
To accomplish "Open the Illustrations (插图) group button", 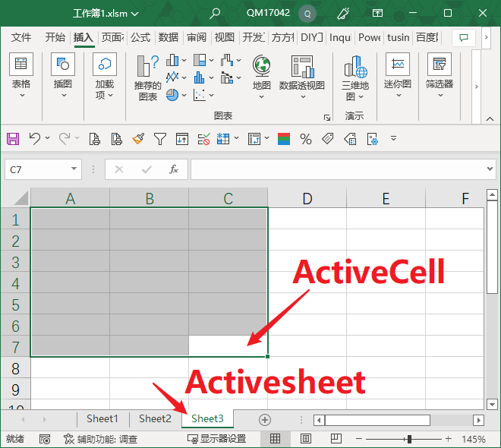I will 63,75.
